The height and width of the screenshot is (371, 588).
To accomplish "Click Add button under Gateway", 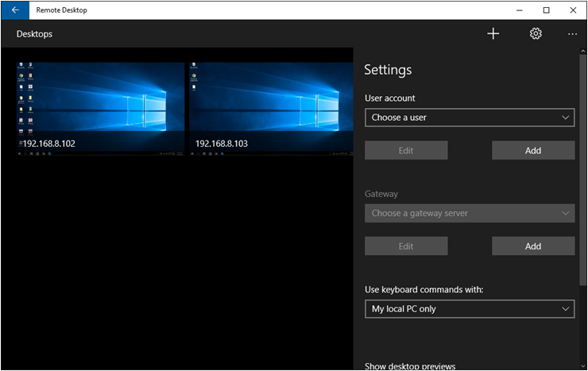I will 533,246.
